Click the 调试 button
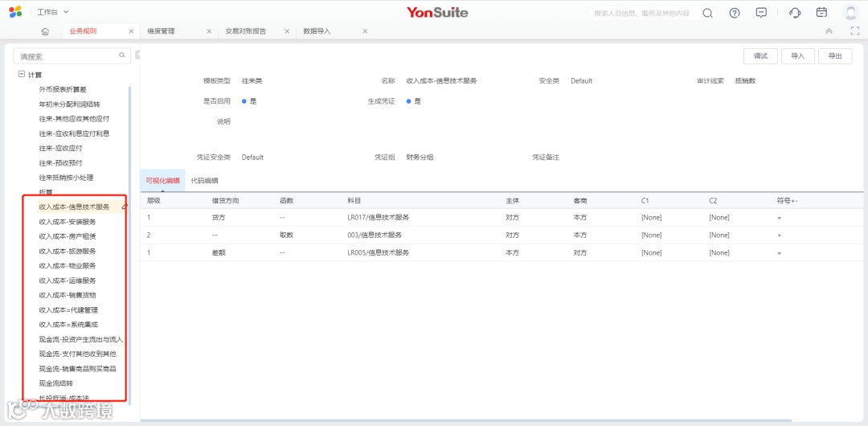868x426 pixels. pyautogui.click(x=760, y=56)
